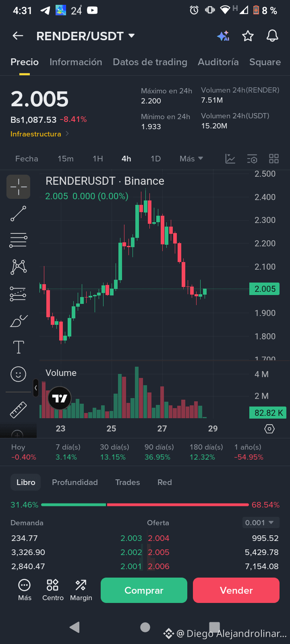Screen dimensions: 290x644
Task: Tap the 2.005 current price label on axis
Action: pos(265,289)
